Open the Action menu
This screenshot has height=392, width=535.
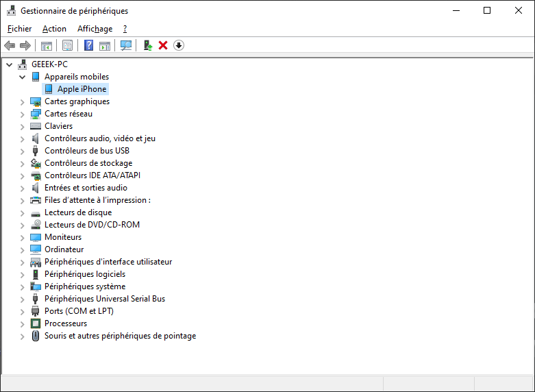coord(54,29)
